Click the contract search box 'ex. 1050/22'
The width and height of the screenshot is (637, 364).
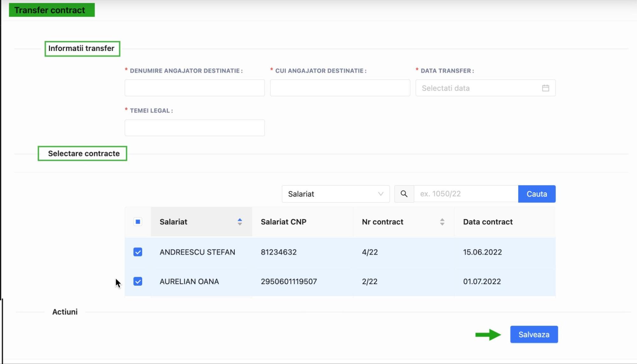[466, 194]
